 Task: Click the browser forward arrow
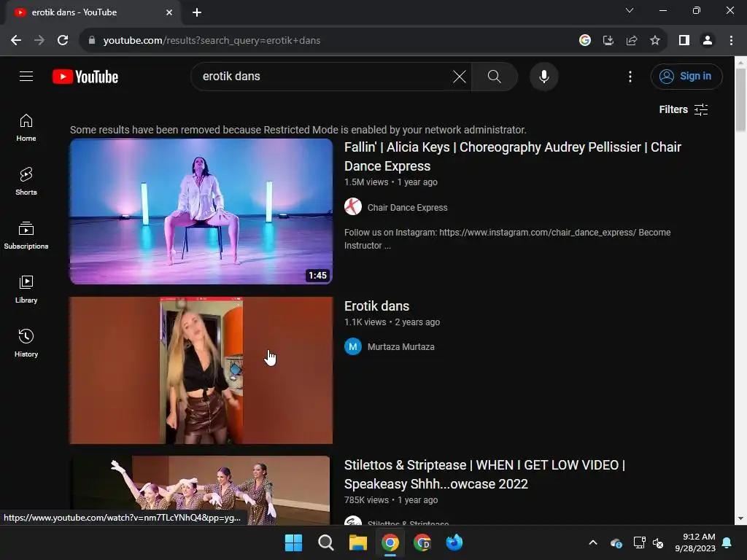click(x=39, y=41)
